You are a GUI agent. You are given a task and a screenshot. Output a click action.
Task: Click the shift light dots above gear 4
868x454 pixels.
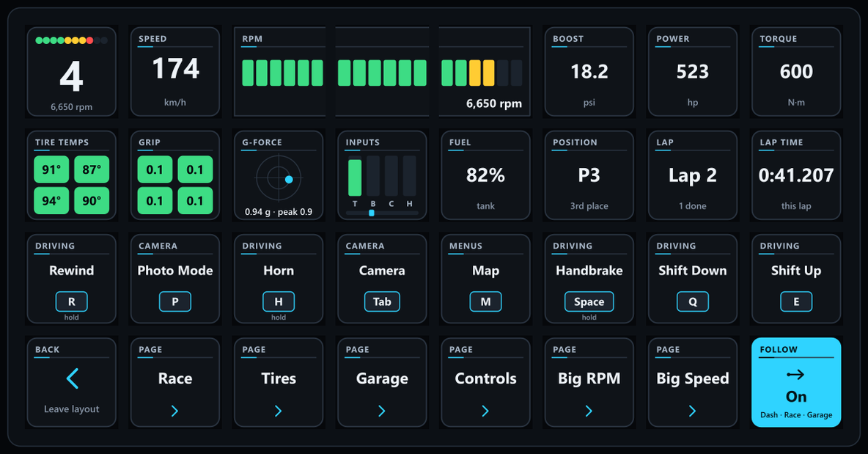71,40
